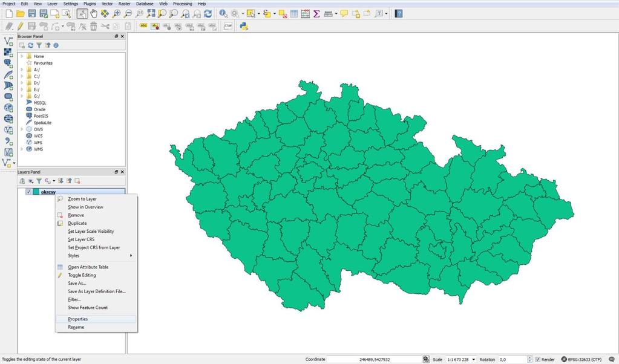Expand the WMS node in Browser
The height and width of the screenshot is (364, 619).
click(22, 149)
